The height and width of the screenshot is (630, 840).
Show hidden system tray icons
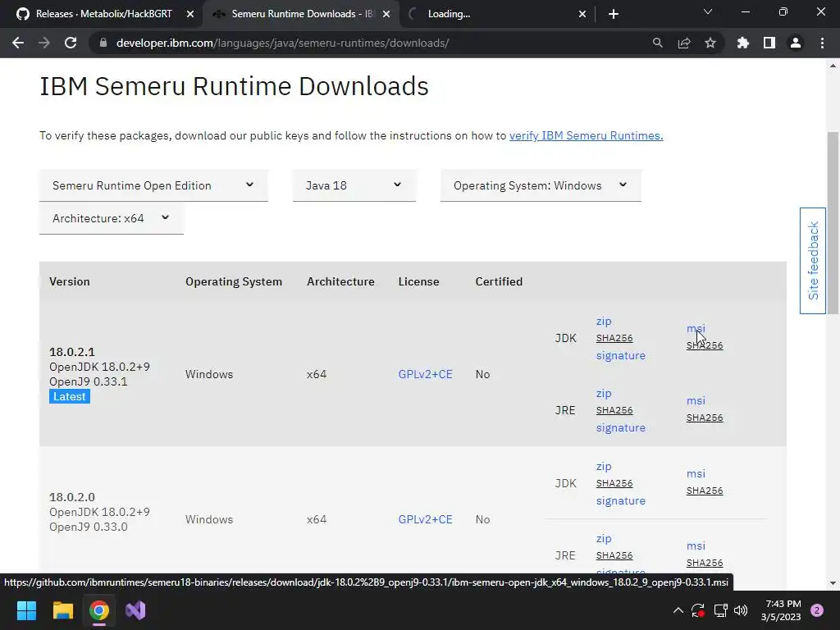pos(678,610)
